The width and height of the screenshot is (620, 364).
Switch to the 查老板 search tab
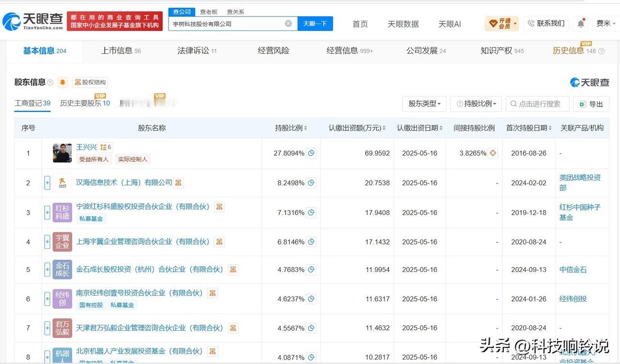209,12
